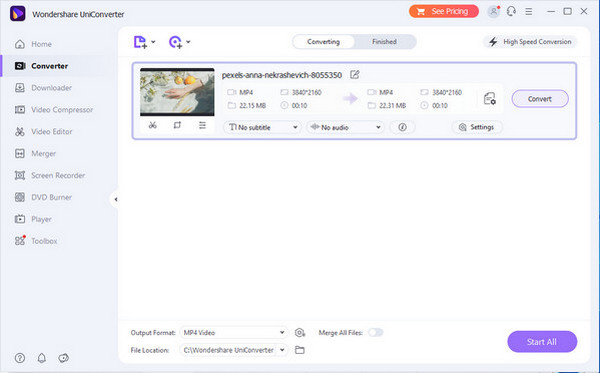The image size is (600, 373).
Task: Click the file name pexels-anna-nekrashevich-8055350
Action: click(282, 75)
